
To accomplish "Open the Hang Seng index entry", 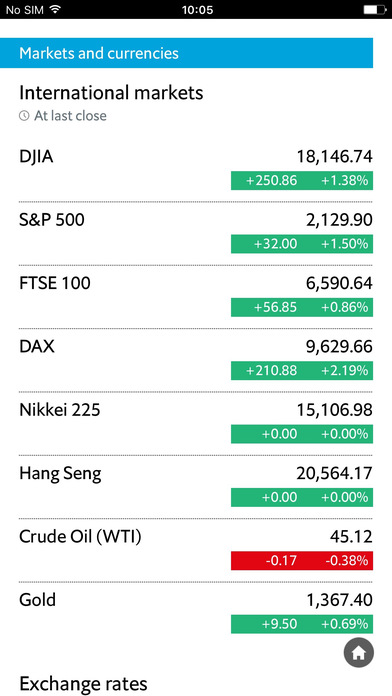I will tap(196, 487).
